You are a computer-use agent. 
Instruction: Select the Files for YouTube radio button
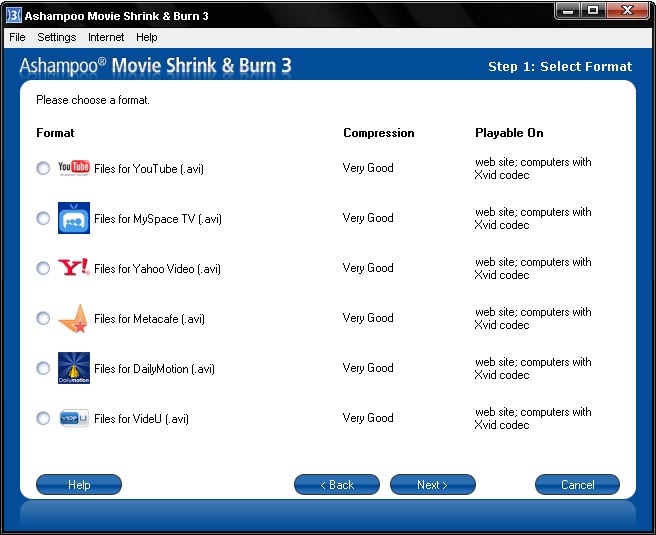43,168
